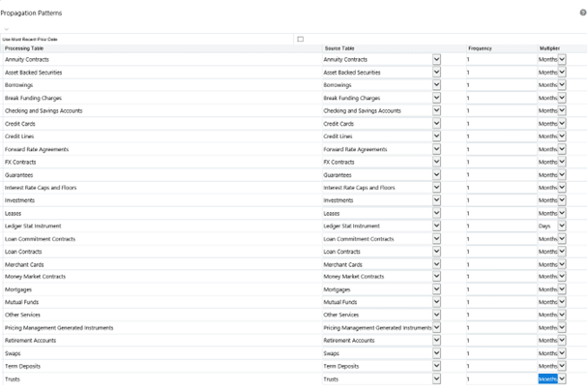Image resolution: width=588 pixels, height=392 pixels.
Task: Open Multiplier dropdown for Leases
Action: pyautogui.click(x=562, y=213)
